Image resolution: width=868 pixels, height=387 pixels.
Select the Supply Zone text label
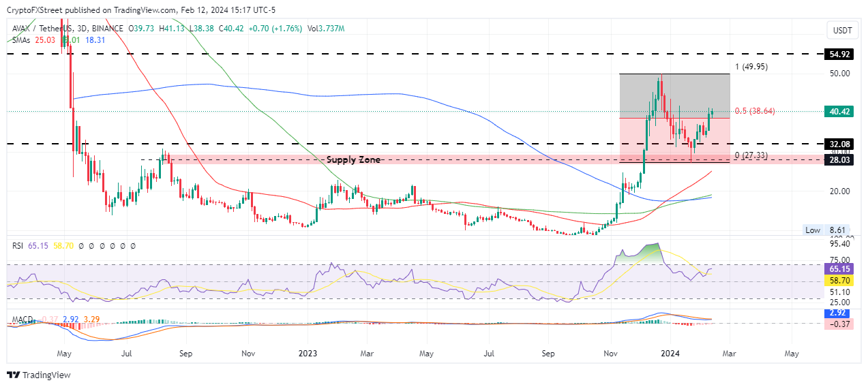tap(353, 159)
